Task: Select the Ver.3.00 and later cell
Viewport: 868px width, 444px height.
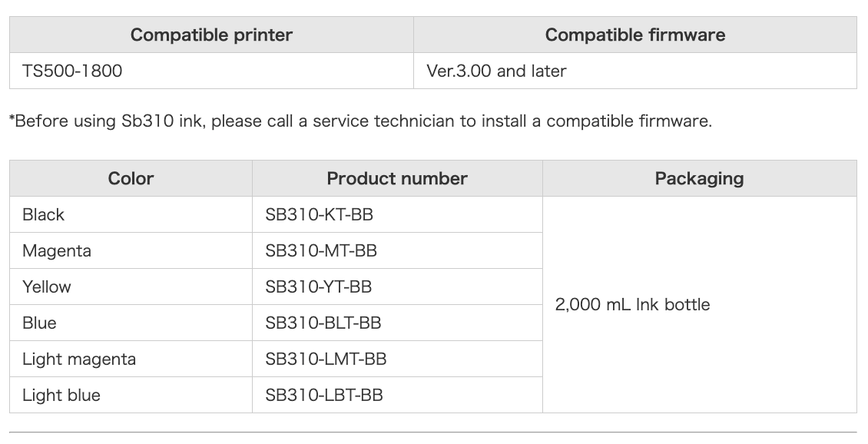Action: point(496,71)
